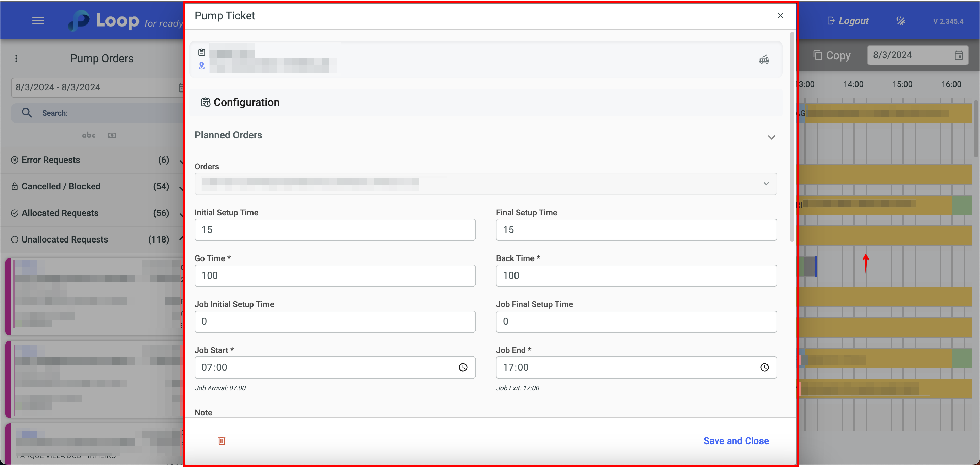Click the pump truck icon
This screenshot has height=468, width=980.
coord(764,60)
